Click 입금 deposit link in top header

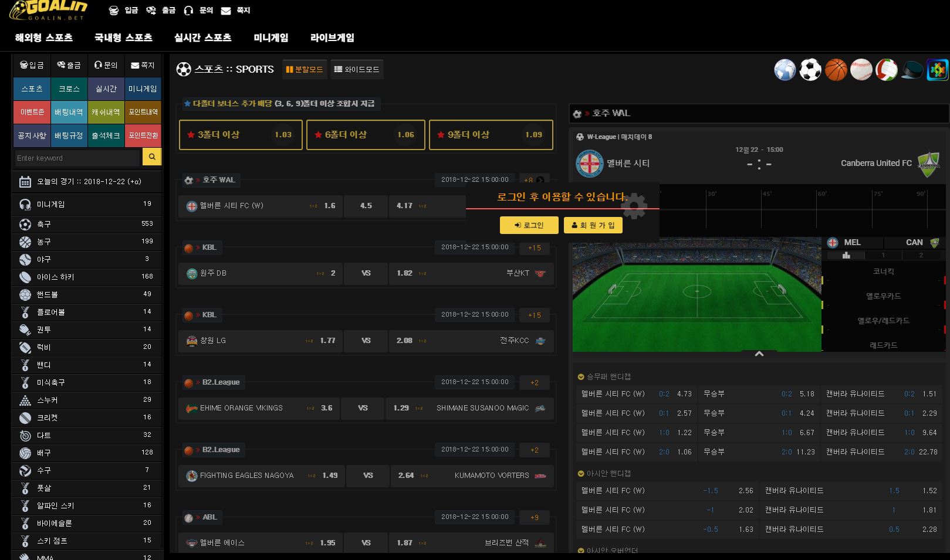coord(124,10)
